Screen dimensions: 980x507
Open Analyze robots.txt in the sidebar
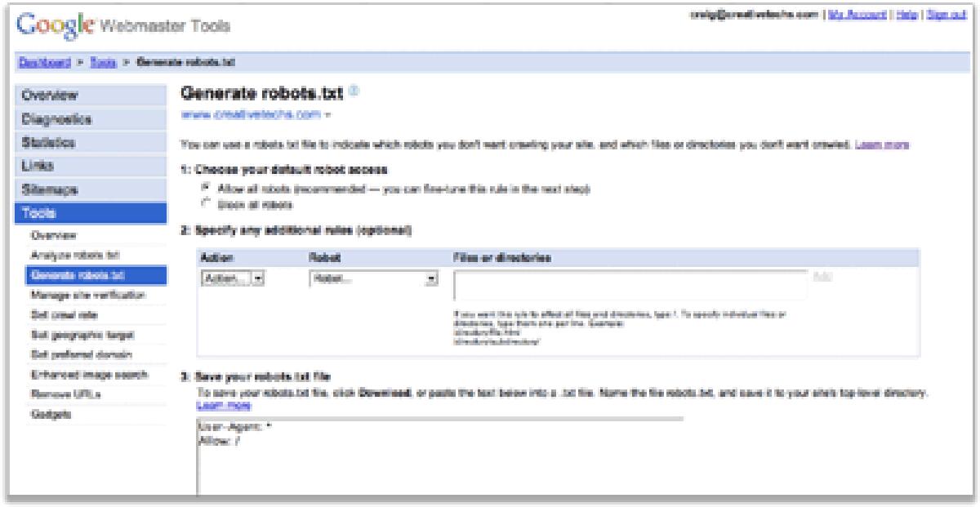(x=74, y=255)
